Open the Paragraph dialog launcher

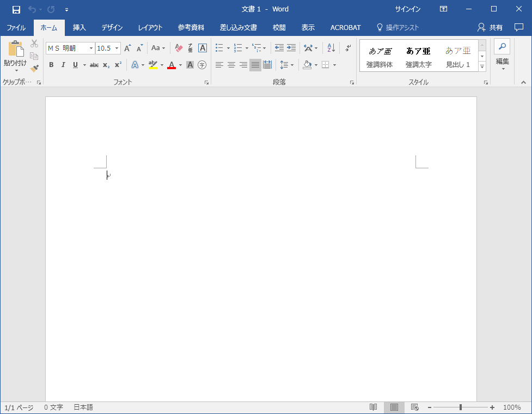coord(352,82)
